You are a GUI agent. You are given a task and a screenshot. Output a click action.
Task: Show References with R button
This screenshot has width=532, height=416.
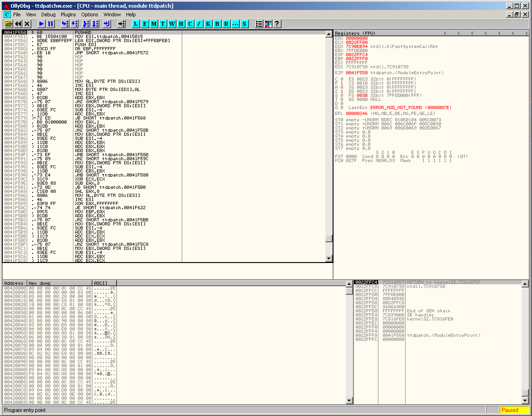(226, 24)
